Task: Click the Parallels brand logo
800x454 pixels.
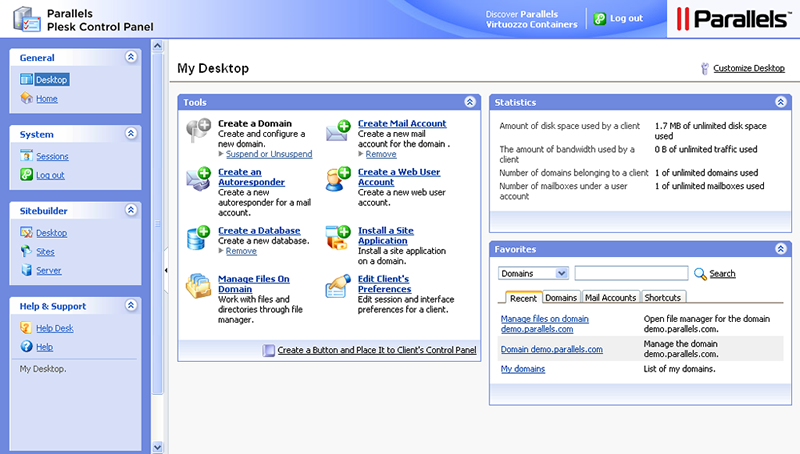Action: point(733,19)
